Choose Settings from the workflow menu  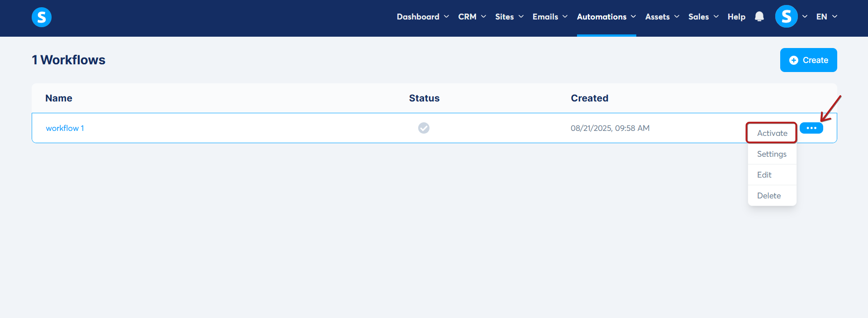[x=772, y=154]
